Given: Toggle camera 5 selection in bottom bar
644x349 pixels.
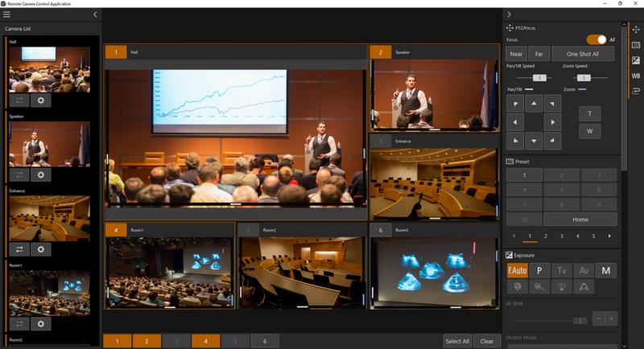Looking at the screenshot, I should click(x=235, y=340).
